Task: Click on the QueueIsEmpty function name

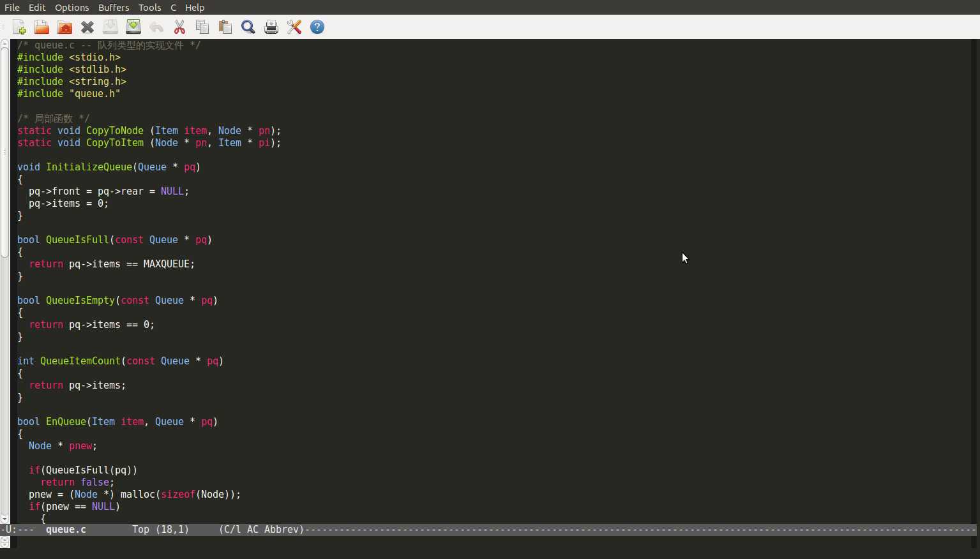Action: click(80, 301)
